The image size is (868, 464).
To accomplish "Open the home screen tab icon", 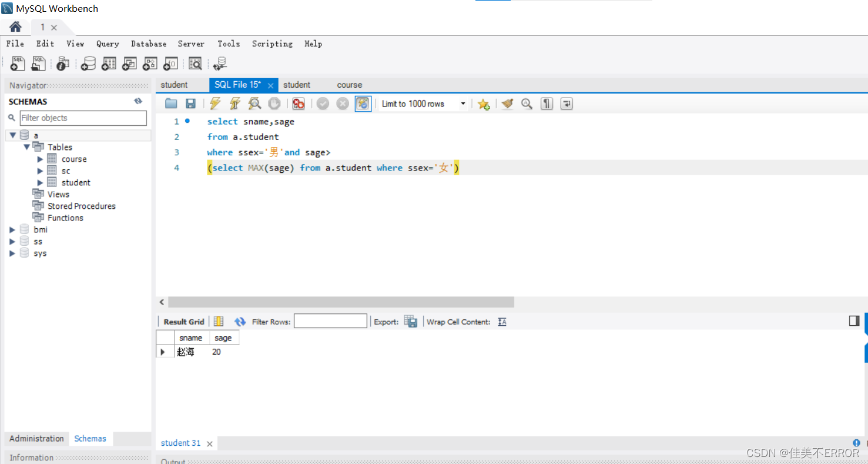I will pos(15,27).
